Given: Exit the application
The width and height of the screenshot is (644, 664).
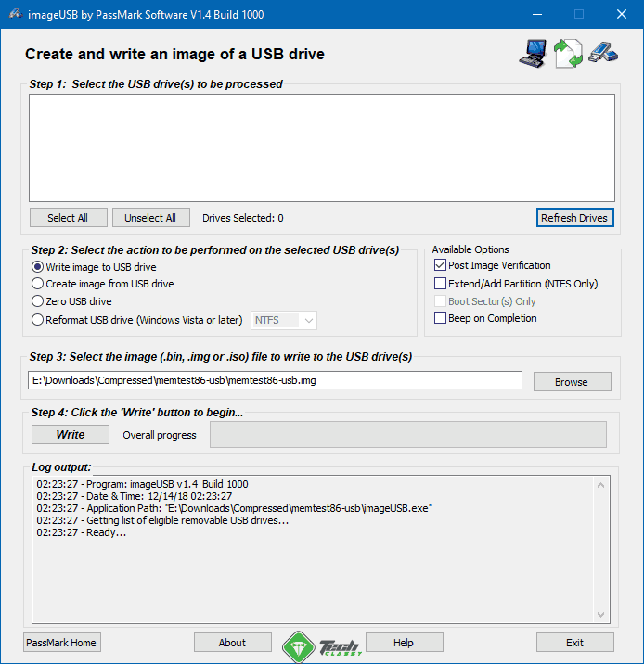Looking at the screenshot, I should [575, 643].
